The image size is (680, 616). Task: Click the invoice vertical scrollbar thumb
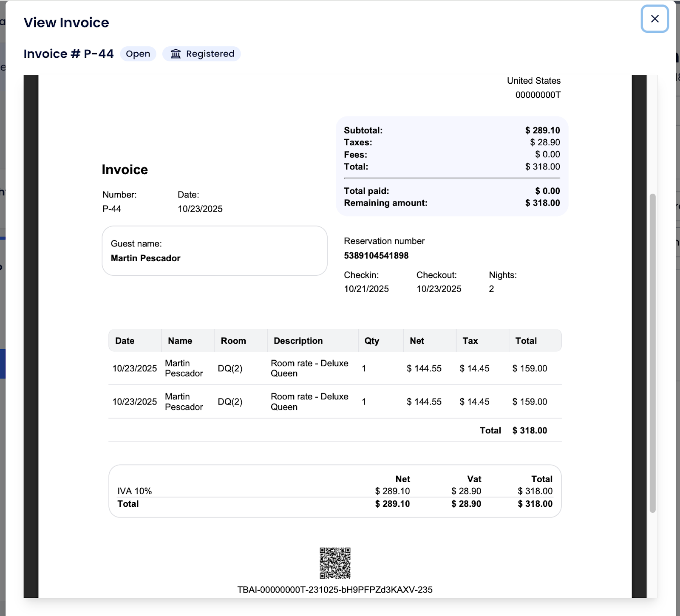coord(652,353)
